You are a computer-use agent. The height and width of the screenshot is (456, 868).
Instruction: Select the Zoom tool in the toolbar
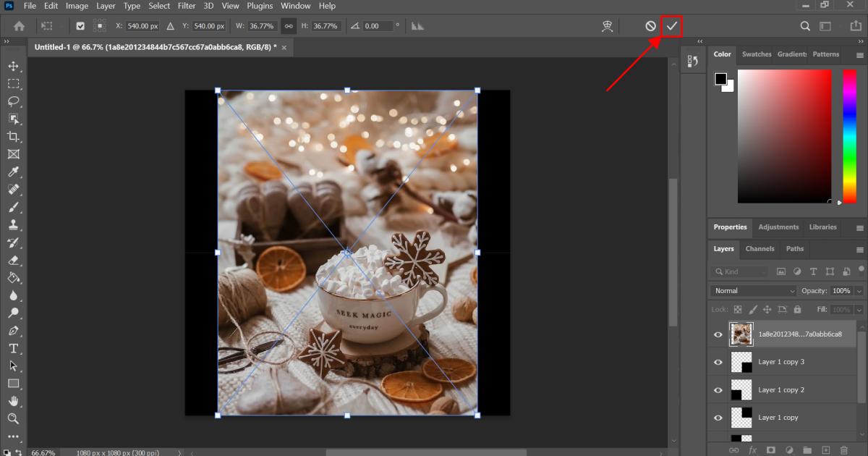point(13,418)
